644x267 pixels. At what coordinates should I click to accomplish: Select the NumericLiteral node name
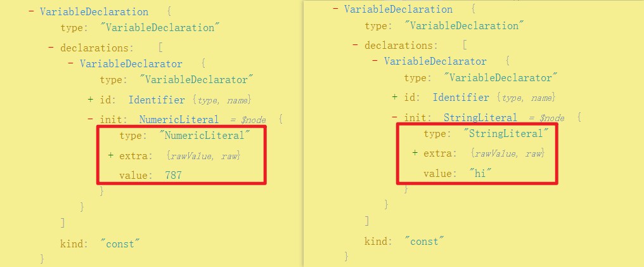pos(179,119)
